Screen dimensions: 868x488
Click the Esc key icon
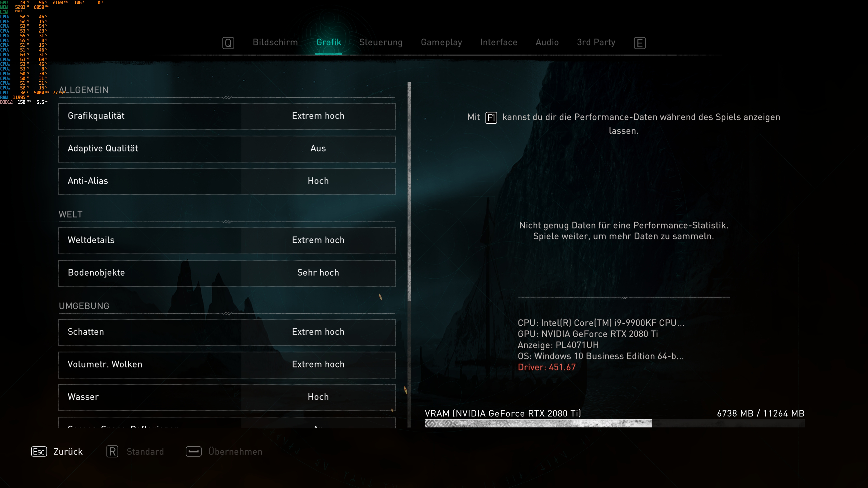pos(39,452)
